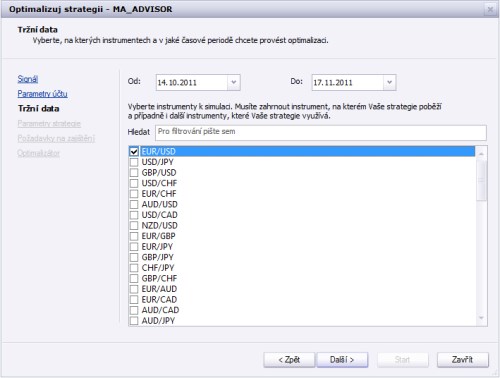Select the Tržní data step

pyautogui.click(x=38, y=109)
